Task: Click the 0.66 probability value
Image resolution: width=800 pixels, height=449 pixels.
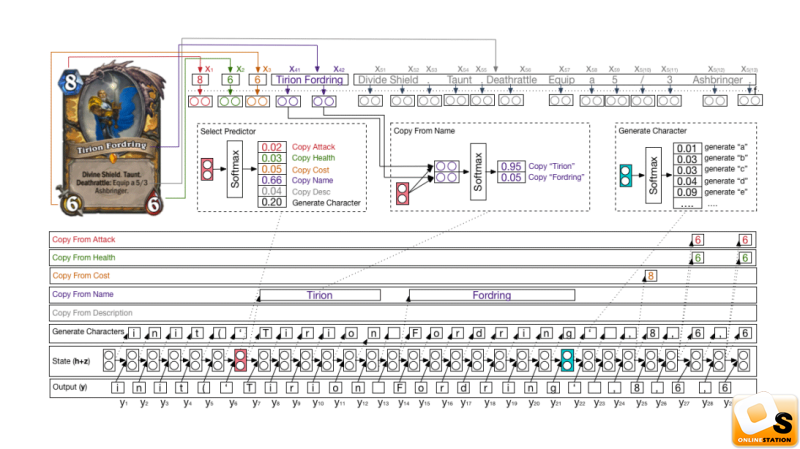Action: click(271, 180)
